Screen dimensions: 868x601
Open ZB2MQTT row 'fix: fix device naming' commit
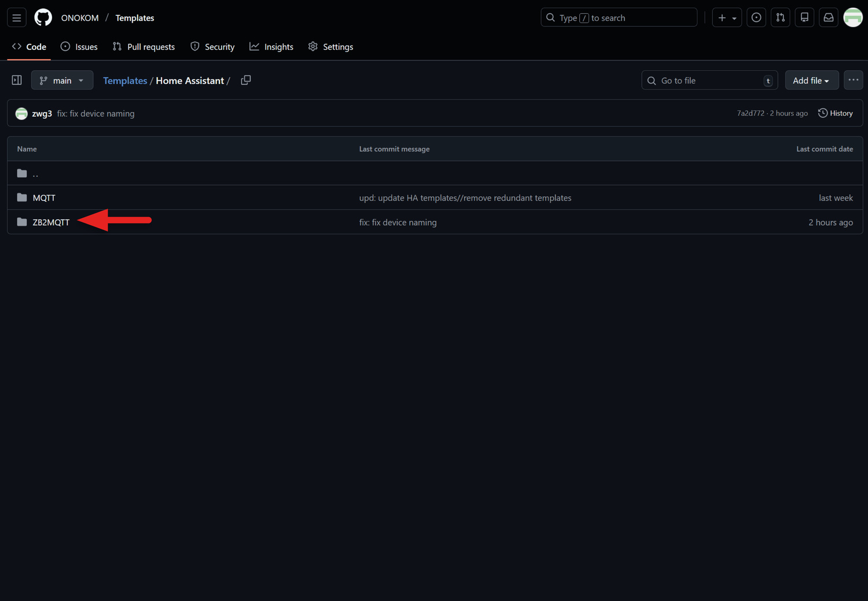398,222
